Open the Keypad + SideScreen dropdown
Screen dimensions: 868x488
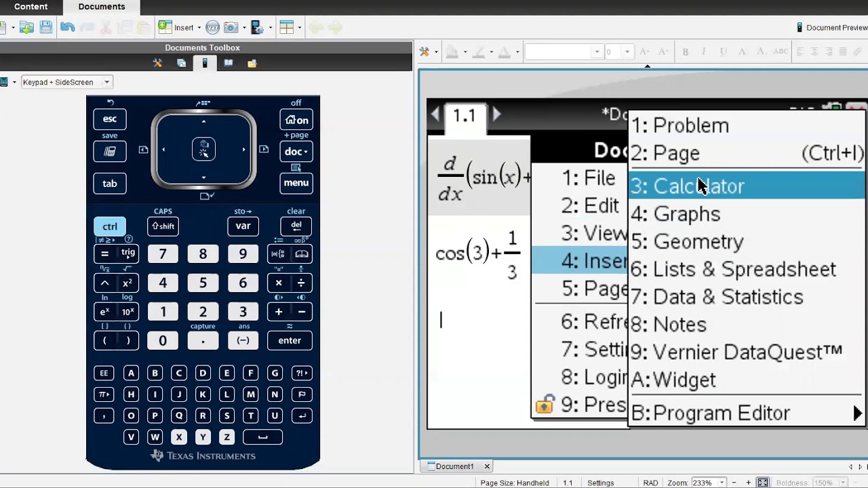[x=66, y=82]
